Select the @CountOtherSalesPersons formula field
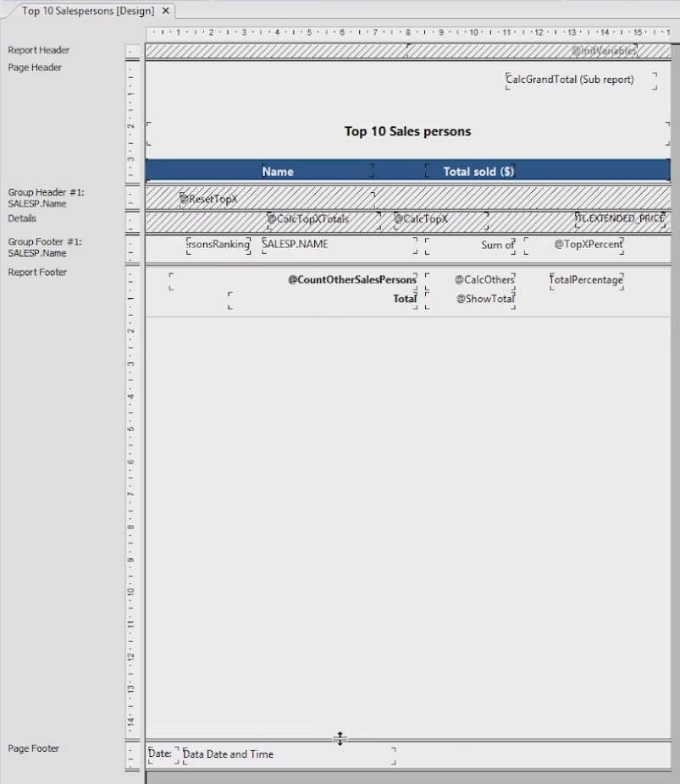This screenshot has width=680, height=784. 351,279
